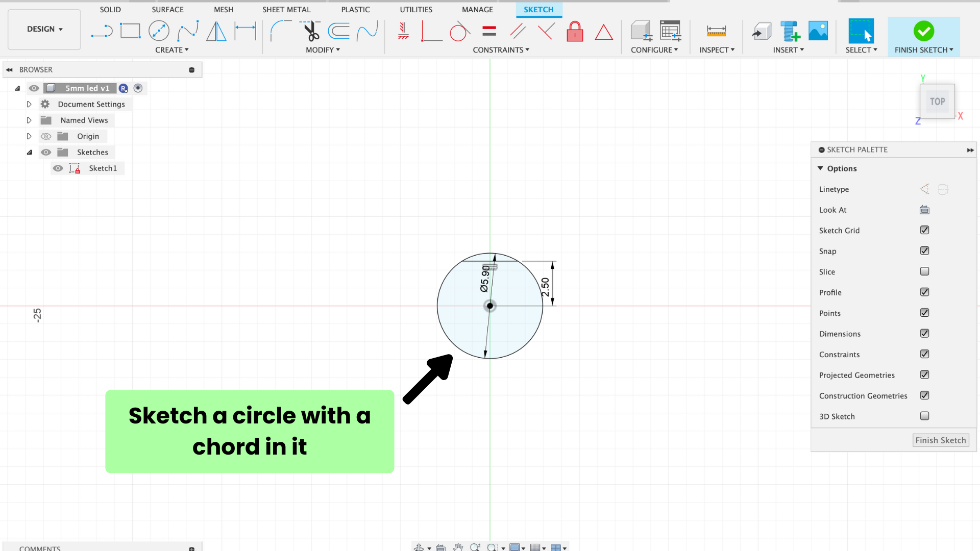This screenshot has width=980, height=551.
Task: Select the Horizontal/Vertical constraint
Action: (403, 31)
